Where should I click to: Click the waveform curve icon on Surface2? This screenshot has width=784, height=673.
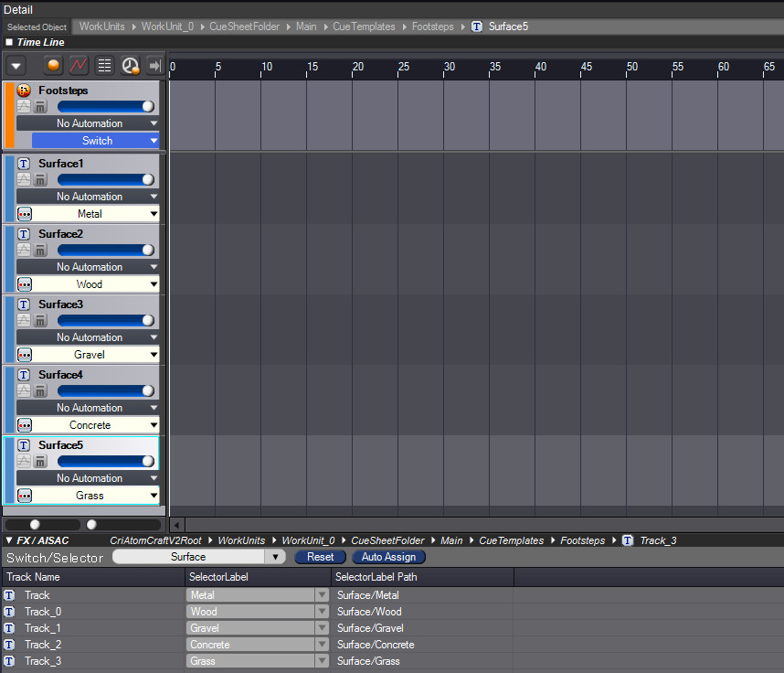pos(24,250)
